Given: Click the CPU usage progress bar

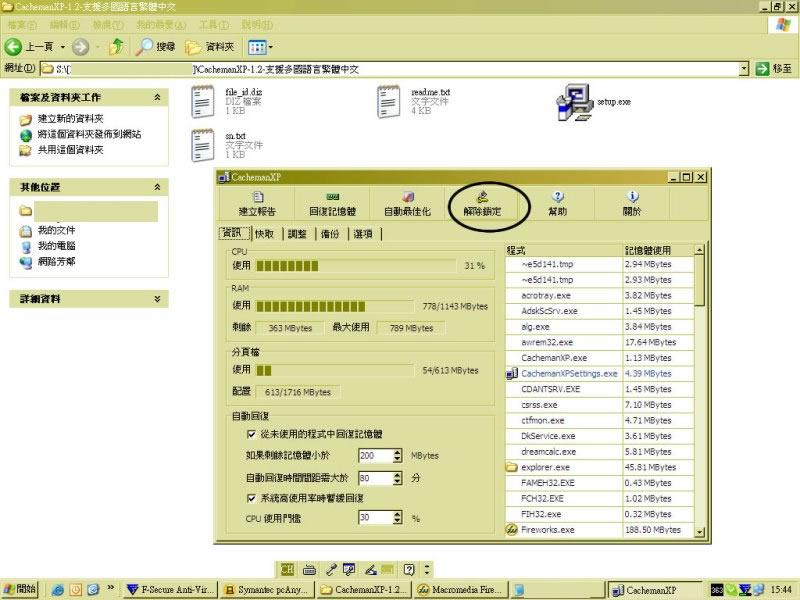Looking at the screenshot, I should point(356,266).
